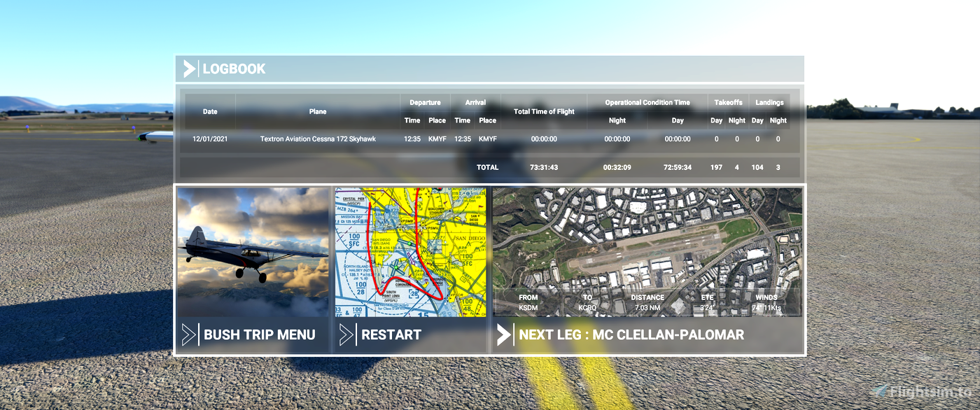Click the Next Leg arrow icon

(504, 335)
